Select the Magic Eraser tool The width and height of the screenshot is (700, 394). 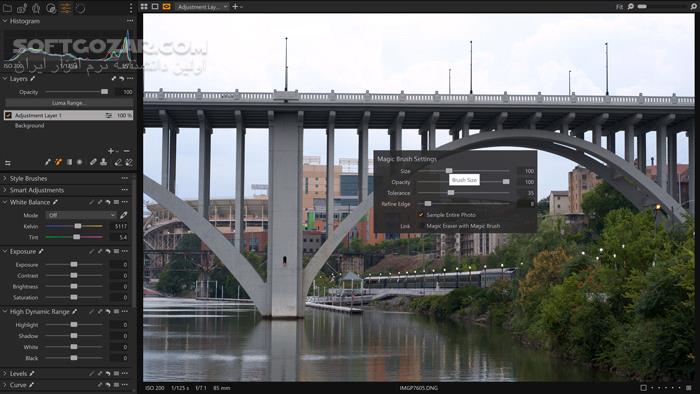coord(129,162)
